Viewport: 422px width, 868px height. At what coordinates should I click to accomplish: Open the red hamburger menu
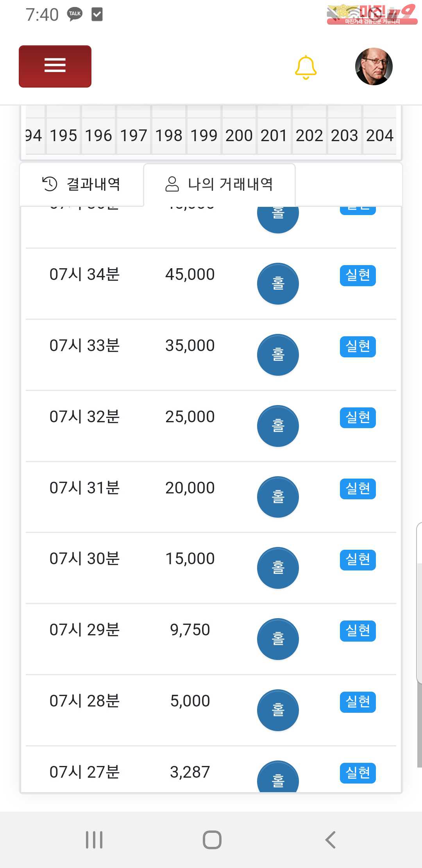[x=55, y=66]
